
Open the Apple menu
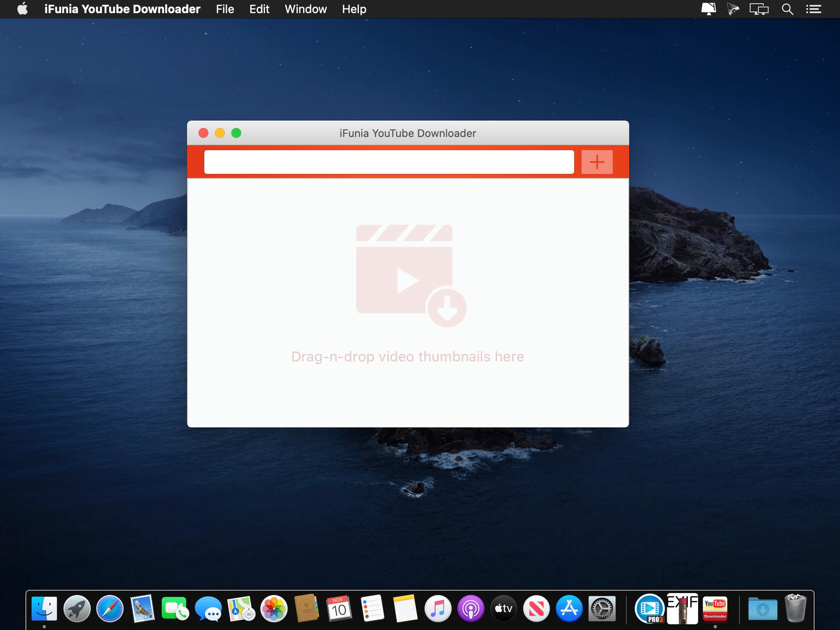(x=23, y=9)
